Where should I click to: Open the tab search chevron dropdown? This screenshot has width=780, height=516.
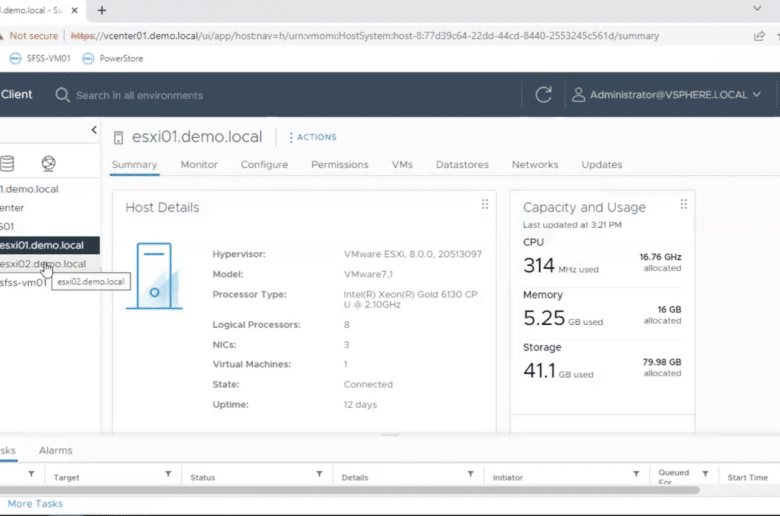757,8
